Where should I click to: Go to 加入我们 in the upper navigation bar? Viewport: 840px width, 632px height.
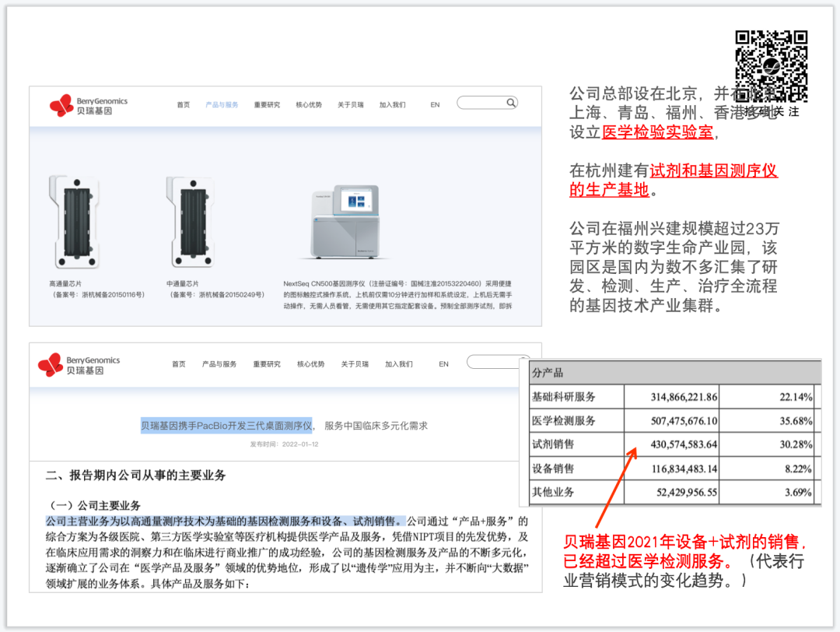(x=392, y=105)
